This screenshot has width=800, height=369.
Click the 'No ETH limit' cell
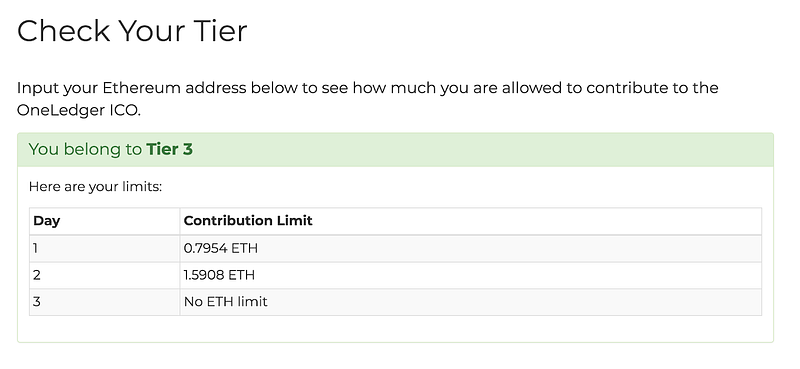coord(470,302)
